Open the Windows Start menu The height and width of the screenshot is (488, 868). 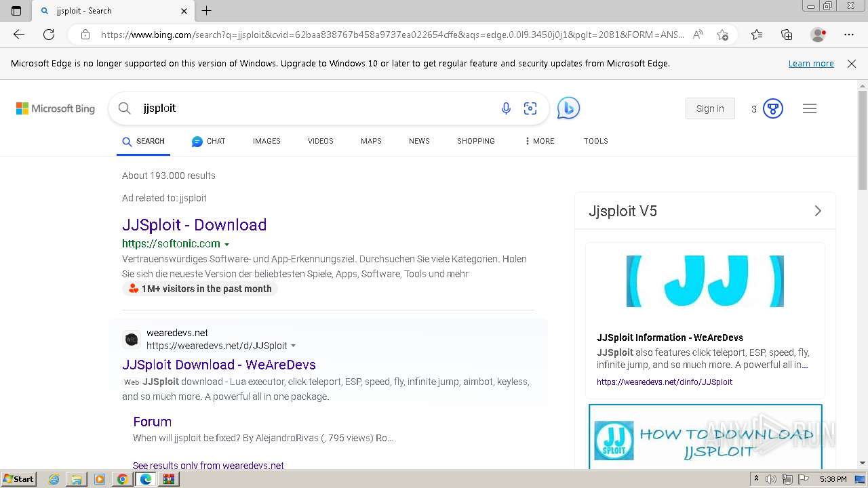[19, 479]
